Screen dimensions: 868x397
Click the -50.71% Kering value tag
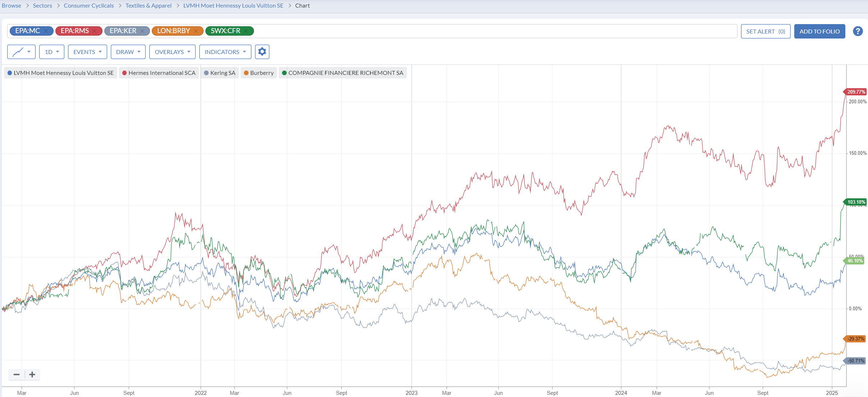coord(855,361)
